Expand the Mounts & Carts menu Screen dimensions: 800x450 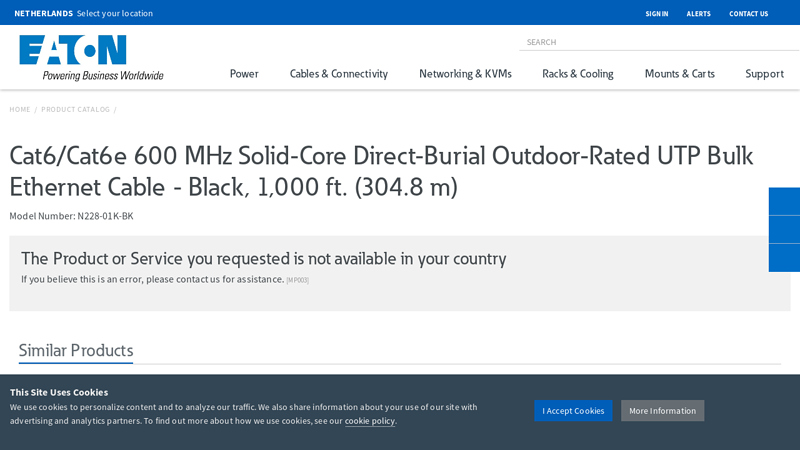[679, 74]
